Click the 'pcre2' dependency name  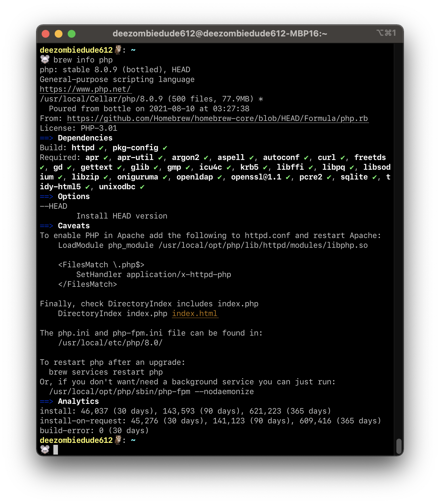tap(311, 177)
